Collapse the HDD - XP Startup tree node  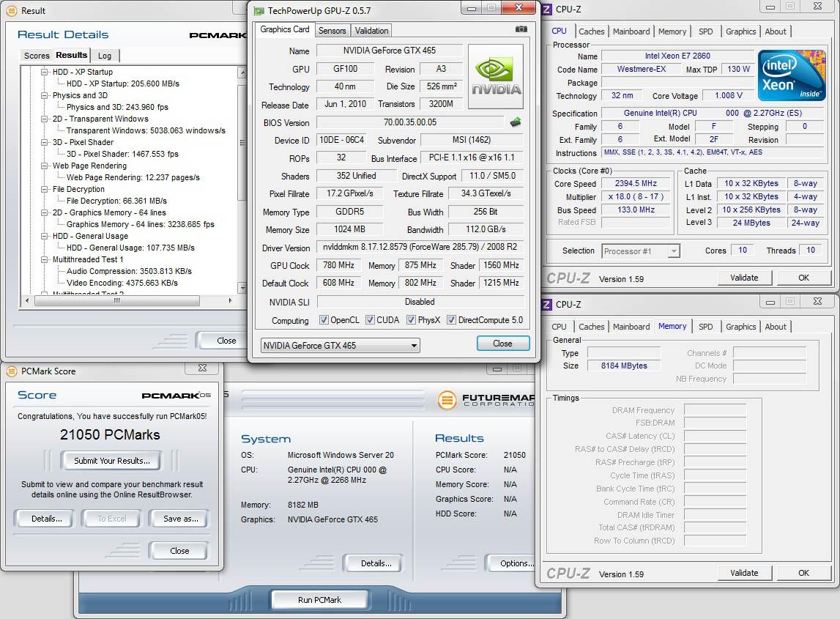[x=45, y=72]
